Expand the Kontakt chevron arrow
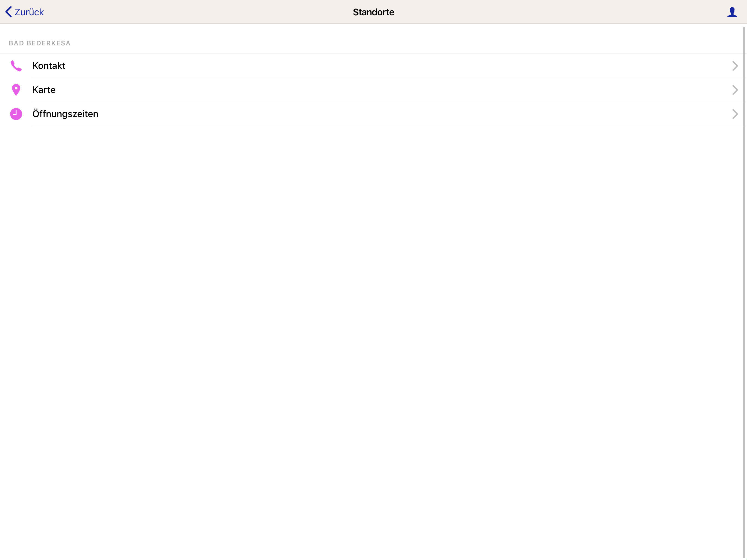 point(735,66)
